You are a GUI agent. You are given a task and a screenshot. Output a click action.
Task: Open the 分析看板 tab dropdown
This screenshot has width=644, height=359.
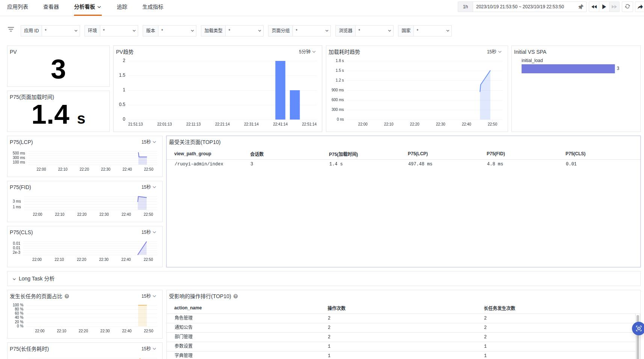[x=87, y=7]
